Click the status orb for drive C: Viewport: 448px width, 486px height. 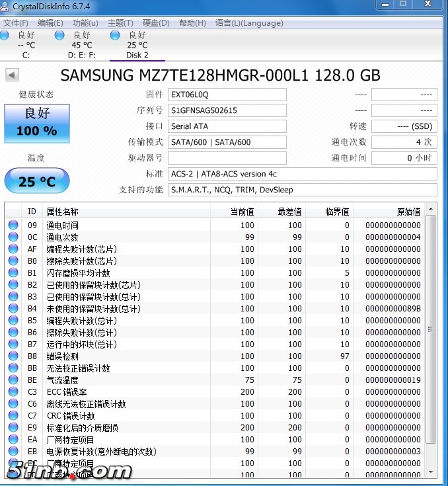coord(6,35)
